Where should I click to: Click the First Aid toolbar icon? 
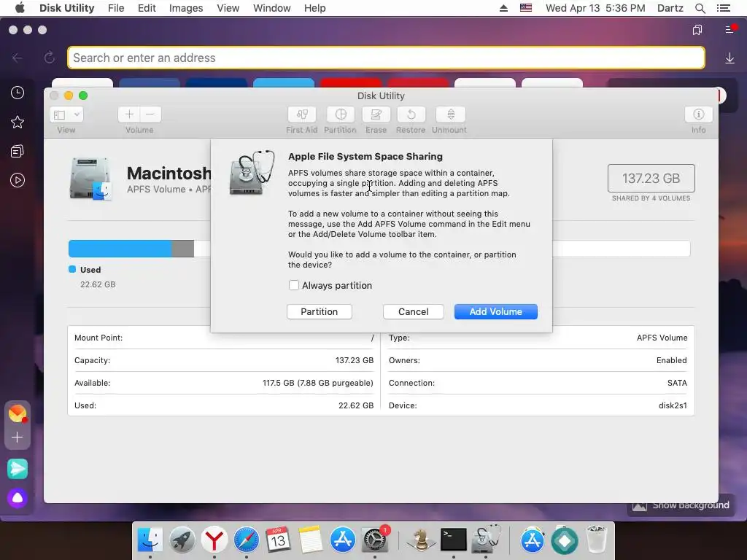(301, 114)
